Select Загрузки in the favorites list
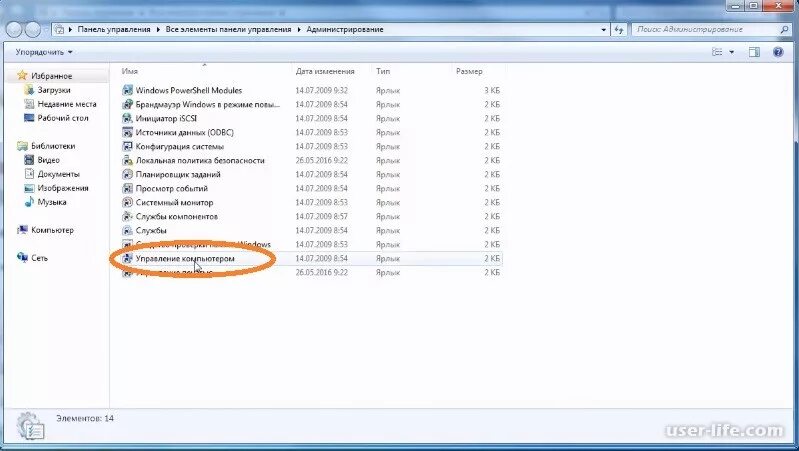The image size is (799, 451). pyautogui.click(x=54, y=90)
